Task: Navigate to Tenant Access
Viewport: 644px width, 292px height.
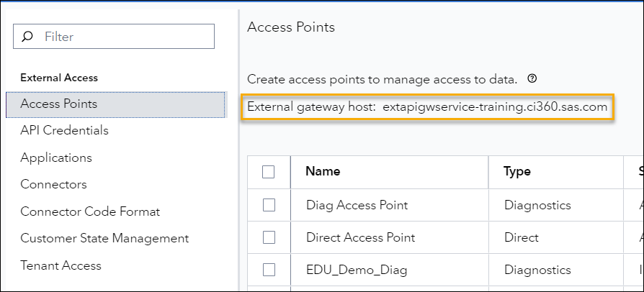Action: coord(61,265)
